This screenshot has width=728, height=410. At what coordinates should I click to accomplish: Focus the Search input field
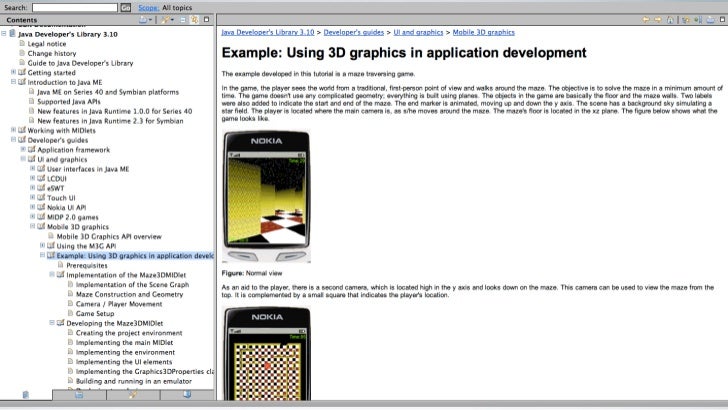[x=75, y=7]
